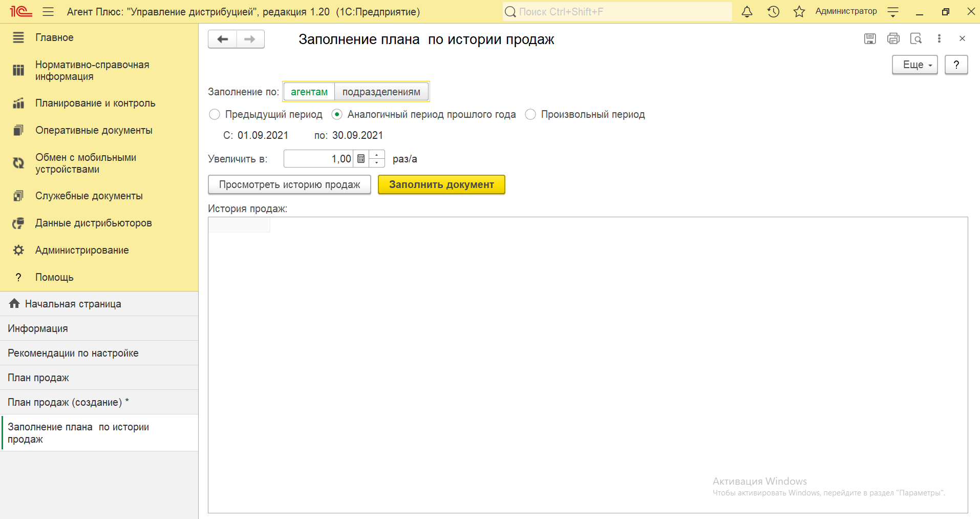Expand the "Еще" dropdown menu
The height and width of the screenshot is (519, 980).
point(914,65)
